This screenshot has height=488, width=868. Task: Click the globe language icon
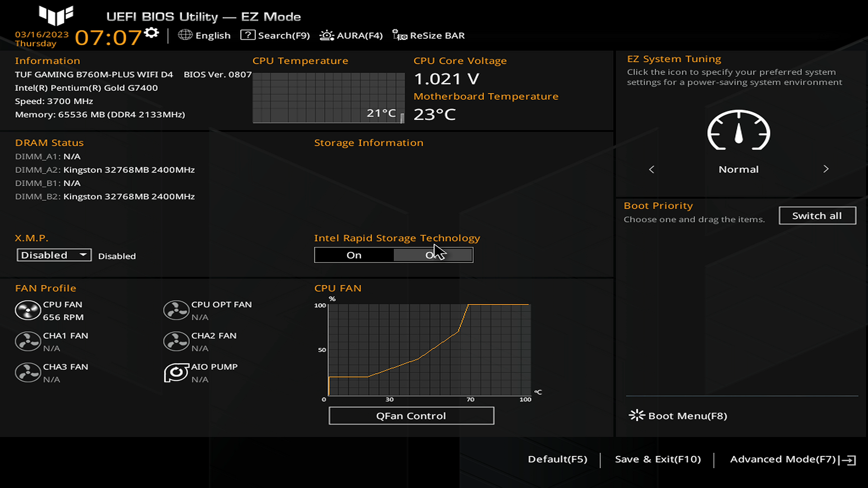pos(185,35)
